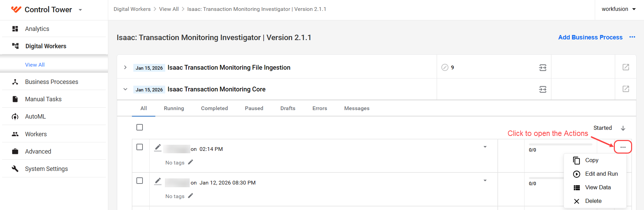Click the workflow icon in the Monitoring Core row
The image size is (644, 210).
543,89
